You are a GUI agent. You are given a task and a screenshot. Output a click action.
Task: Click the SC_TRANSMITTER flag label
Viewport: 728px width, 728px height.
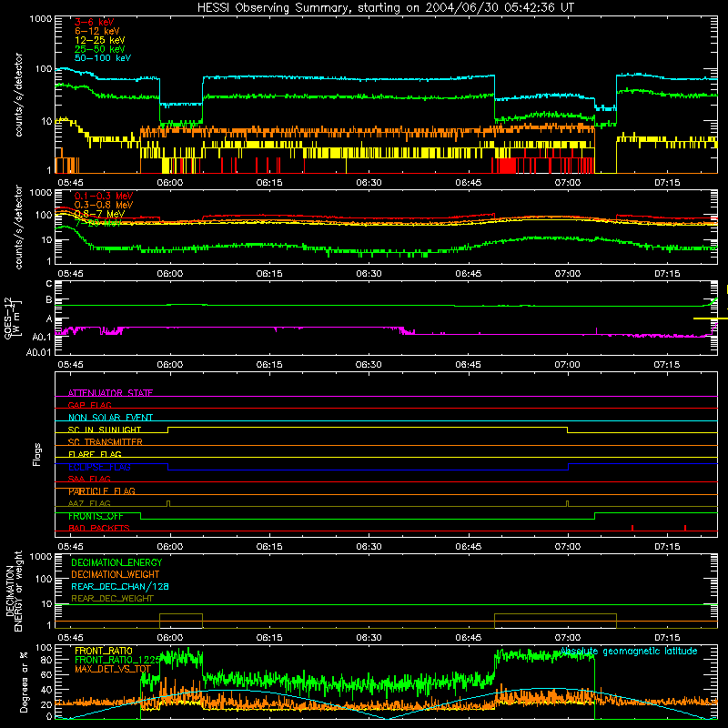105,442
